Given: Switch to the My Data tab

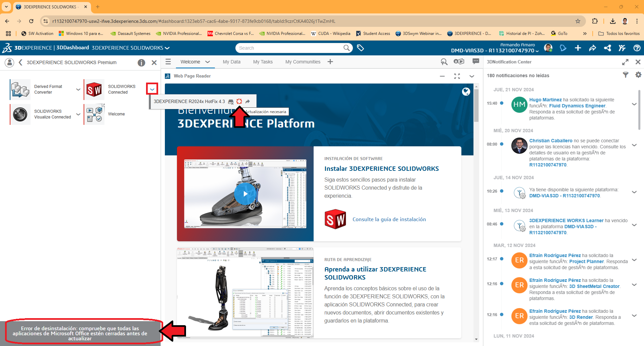Looking at the screenshot, I should pos(232,62).
